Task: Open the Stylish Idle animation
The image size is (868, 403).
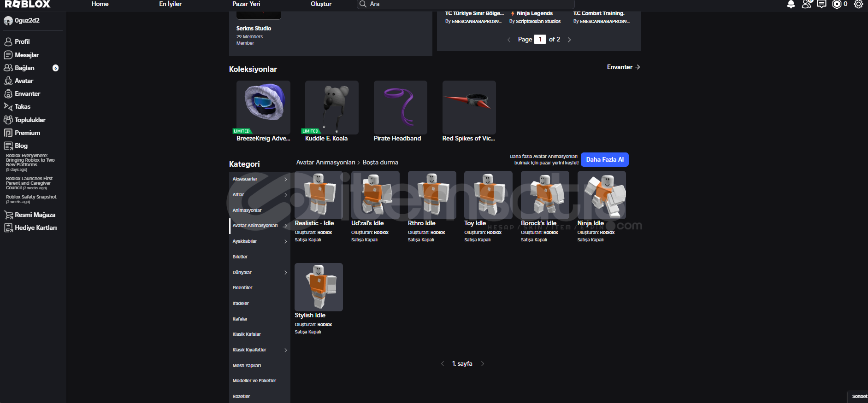Action: (319, 287)
